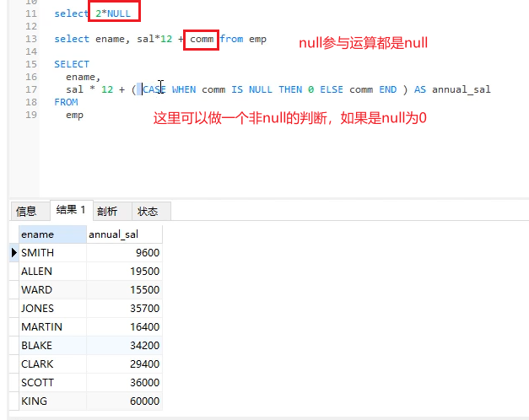Click the 16400 salary value

(x=144, y=327)
